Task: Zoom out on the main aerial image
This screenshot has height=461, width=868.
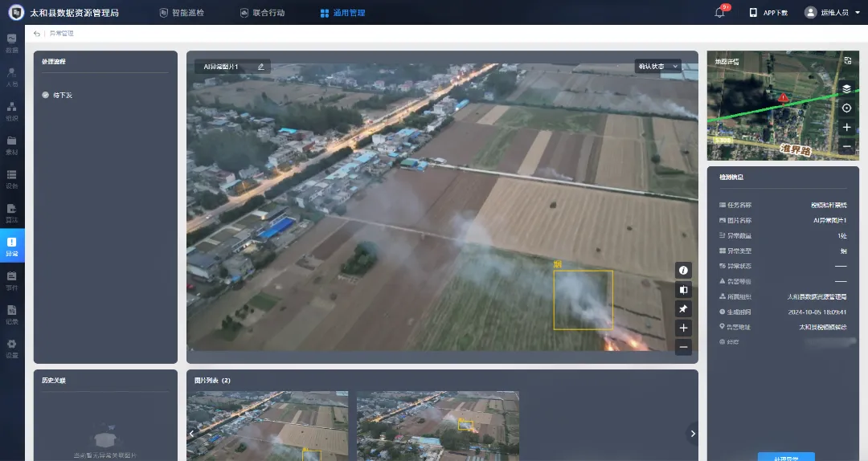Action: [x=684, y=348]
